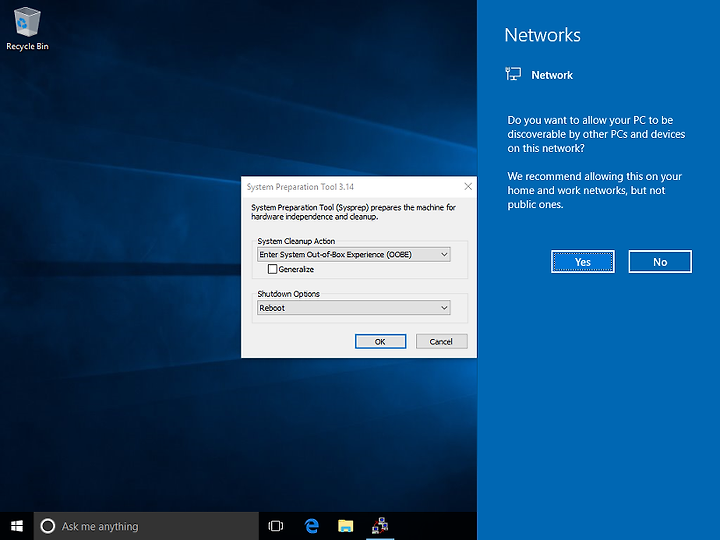The height and width of the screenshot is (540, 720).
Task: Choose Yes to allow PC discovery
Action: click(583, 262)
